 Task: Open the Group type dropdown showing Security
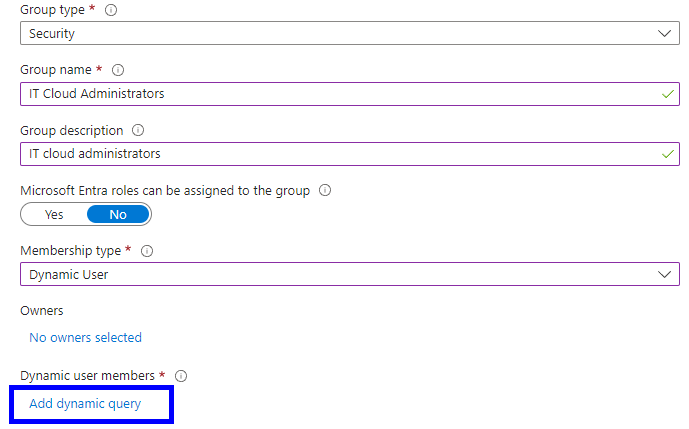coord(340,34)
